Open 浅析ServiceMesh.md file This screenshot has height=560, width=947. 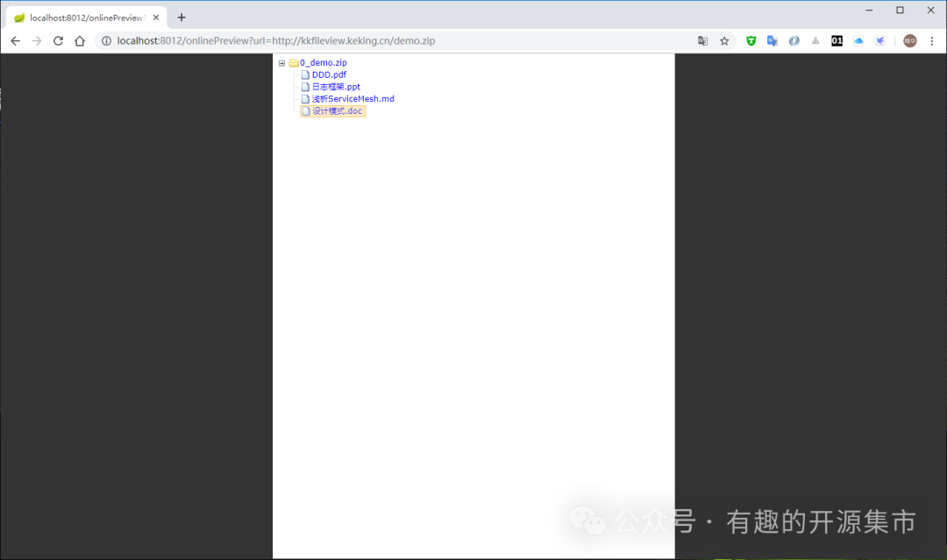coord(353,99)
